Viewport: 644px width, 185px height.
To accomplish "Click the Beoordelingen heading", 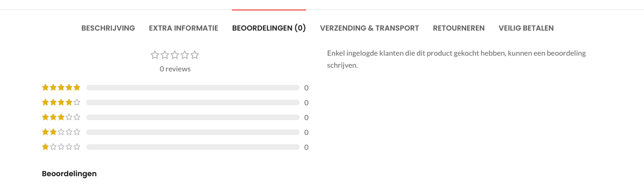I will pyautogui.click(x=69, y=173).
